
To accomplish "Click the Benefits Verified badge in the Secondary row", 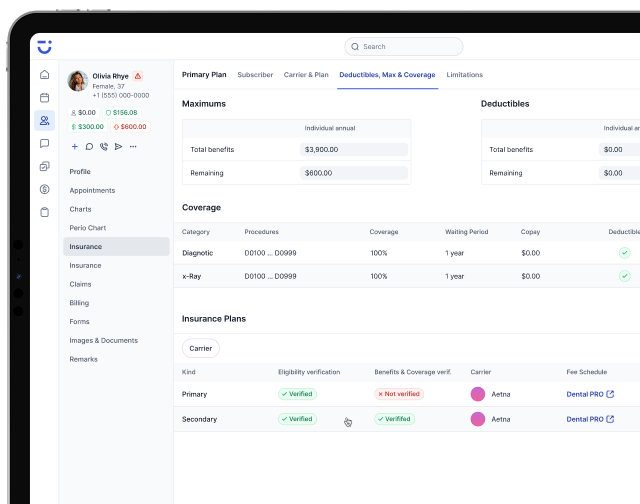I will (x=394, y=419).
